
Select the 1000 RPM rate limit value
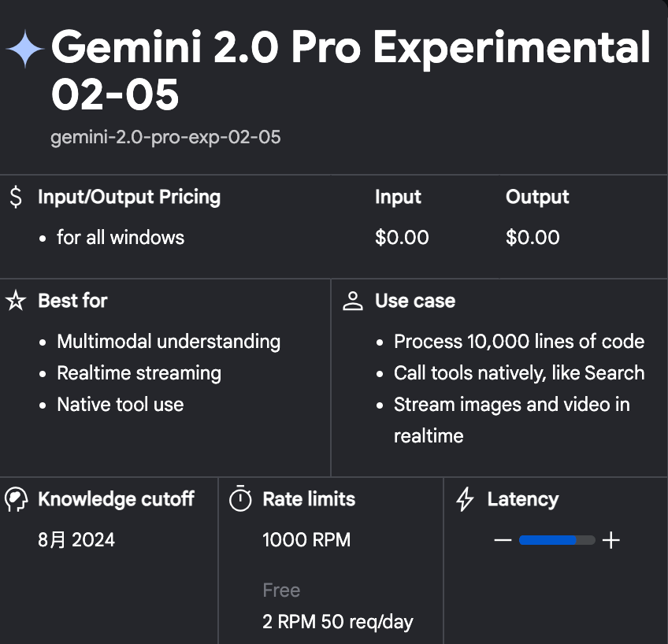(306, 540)
